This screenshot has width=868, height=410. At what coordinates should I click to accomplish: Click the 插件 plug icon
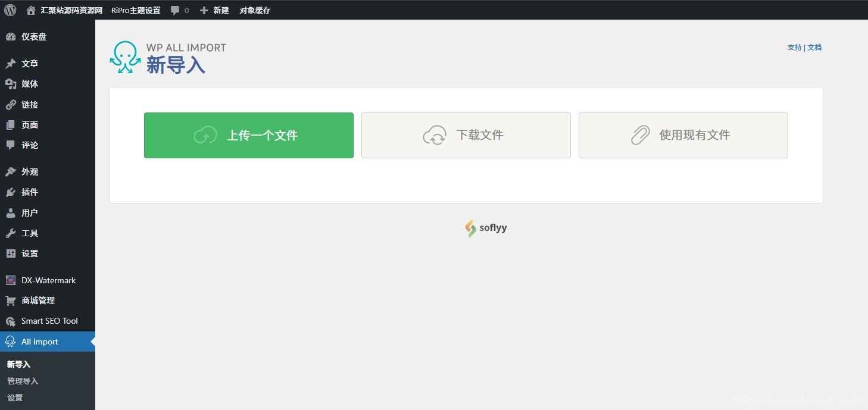[x=11, y=192]
